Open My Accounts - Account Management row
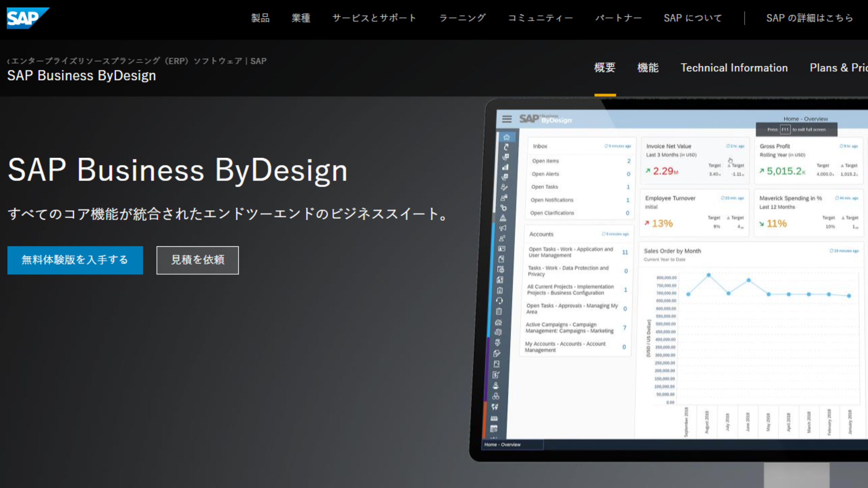This screenshot has width=868, height=488. tap(575, 347)
